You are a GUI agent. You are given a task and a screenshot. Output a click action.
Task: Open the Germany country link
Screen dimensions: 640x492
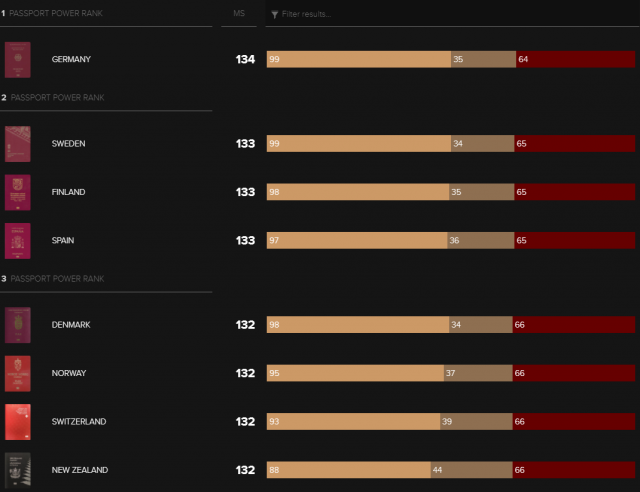[71, 60]
